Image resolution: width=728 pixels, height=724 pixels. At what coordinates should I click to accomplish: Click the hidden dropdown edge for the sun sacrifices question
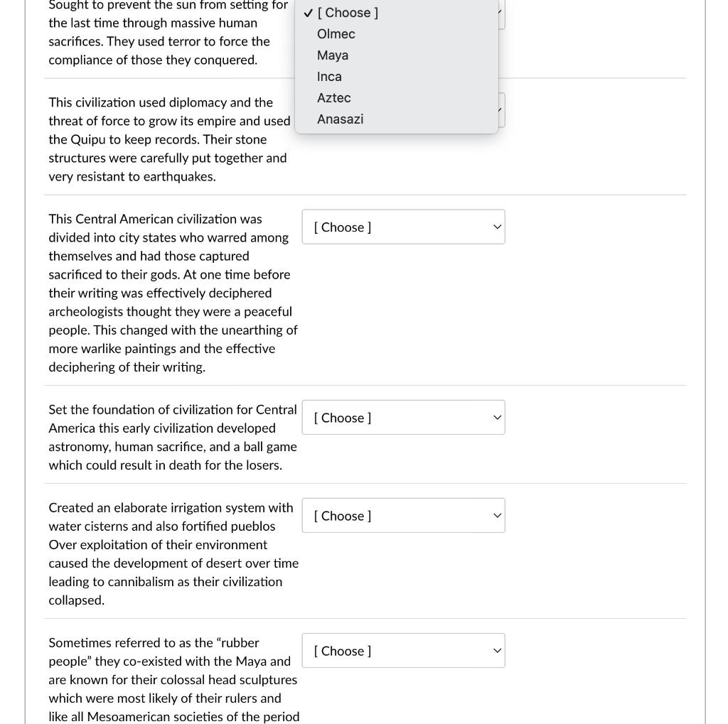(502, 14)
